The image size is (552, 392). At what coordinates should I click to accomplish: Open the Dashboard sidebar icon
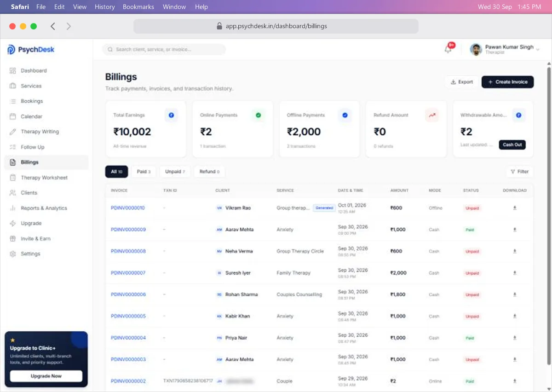pyautogui.click(x=13, y=71)
